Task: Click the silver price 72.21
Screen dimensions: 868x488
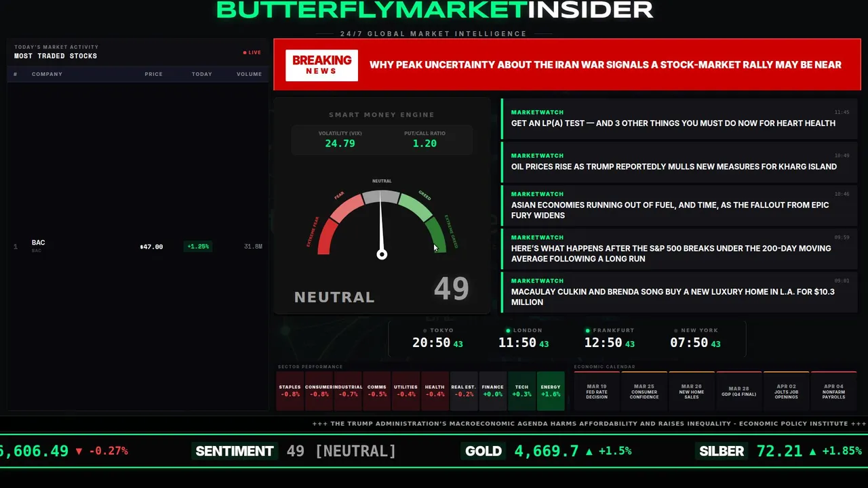Action: (x=779, y=451)
